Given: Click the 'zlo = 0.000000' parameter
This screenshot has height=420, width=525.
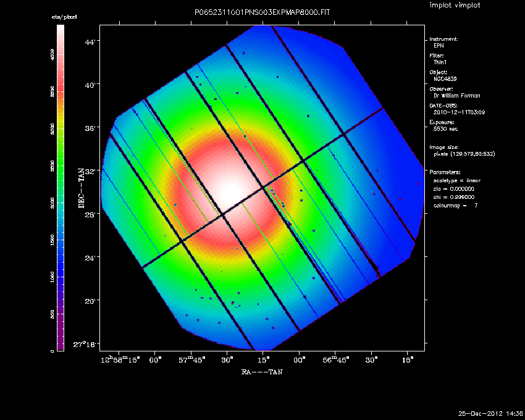Looking at the screenshot, I should click(454, 189).
